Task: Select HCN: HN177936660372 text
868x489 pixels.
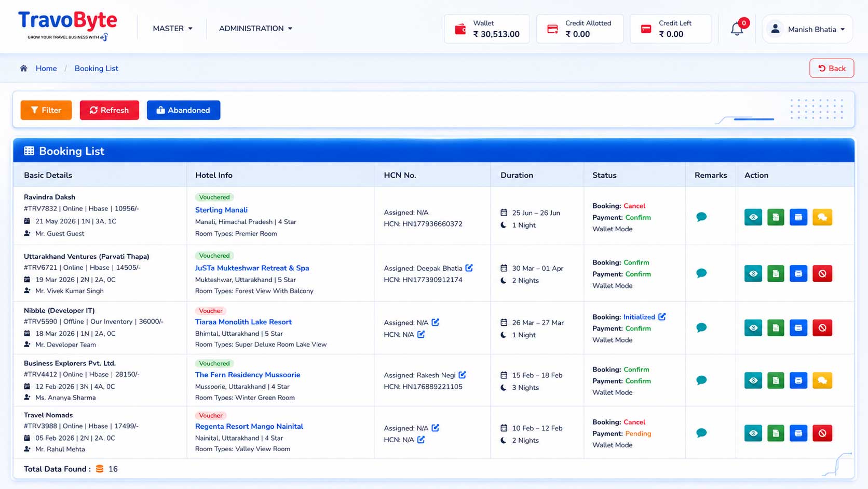Action: 423,224
